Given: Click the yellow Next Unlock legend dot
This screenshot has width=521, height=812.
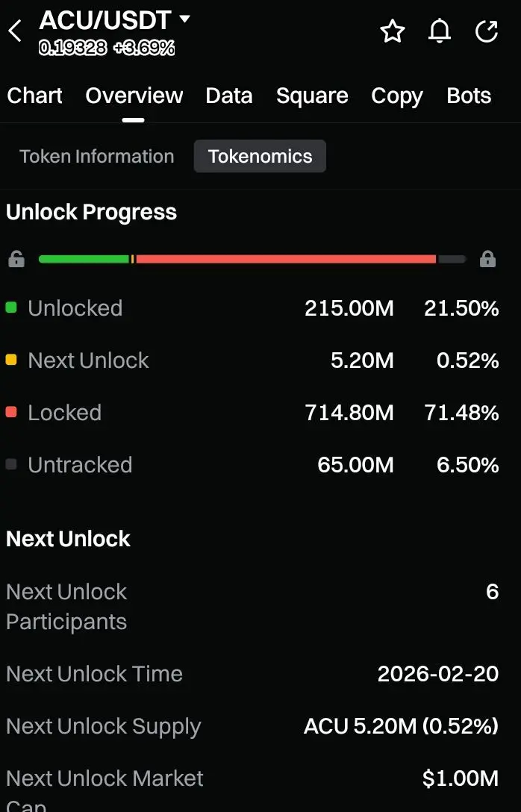Looking at the screenshot, I should coord(11,360).
